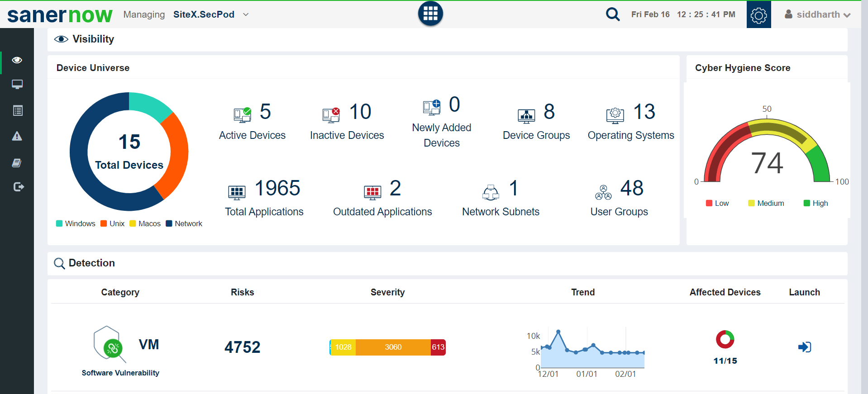The height and width of the screenshot is (394, 868).
Task: Click the alerts warning triangle icon
Action: pos(17,136)
